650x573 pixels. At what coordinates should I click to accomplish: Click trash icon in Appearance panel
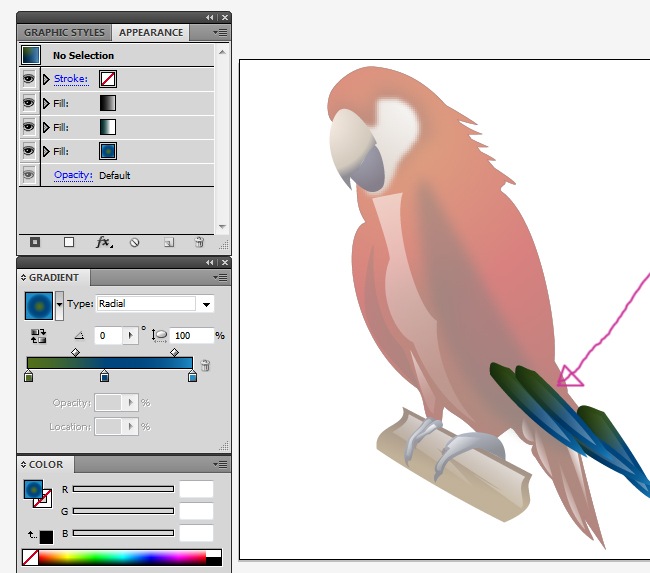point(199,242)
